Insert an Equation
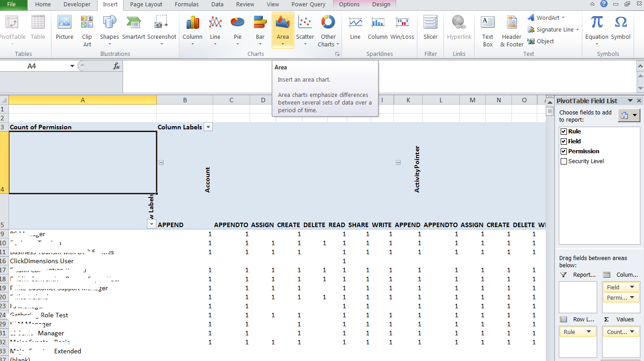Viewport: 644px width, 361px height. pyautogui.click(x=597, y=27)
